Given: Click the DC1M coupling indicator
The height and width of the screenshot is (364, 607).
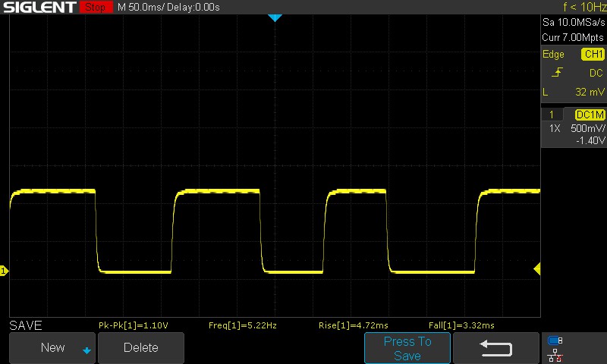Looking at the screenshot, I should click(590, 115).
